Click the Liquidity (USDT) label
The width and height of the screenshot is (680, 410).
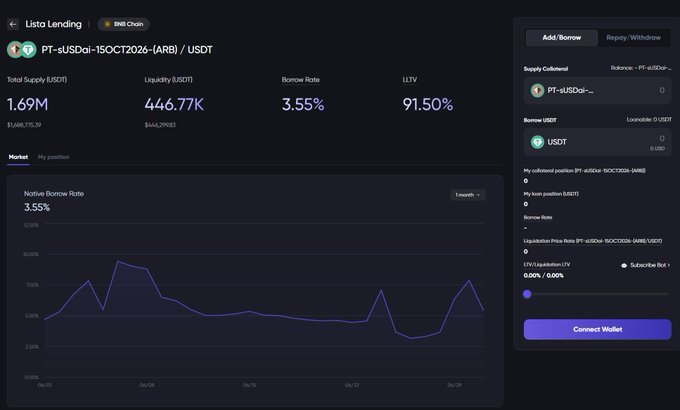pos(168,80)
